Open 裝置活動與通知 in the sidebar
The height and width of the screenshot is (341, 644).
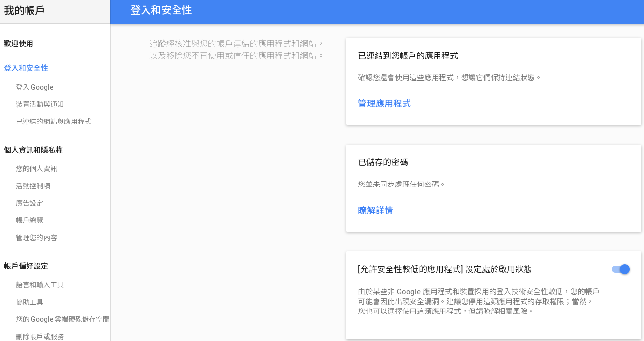point(40,104)
